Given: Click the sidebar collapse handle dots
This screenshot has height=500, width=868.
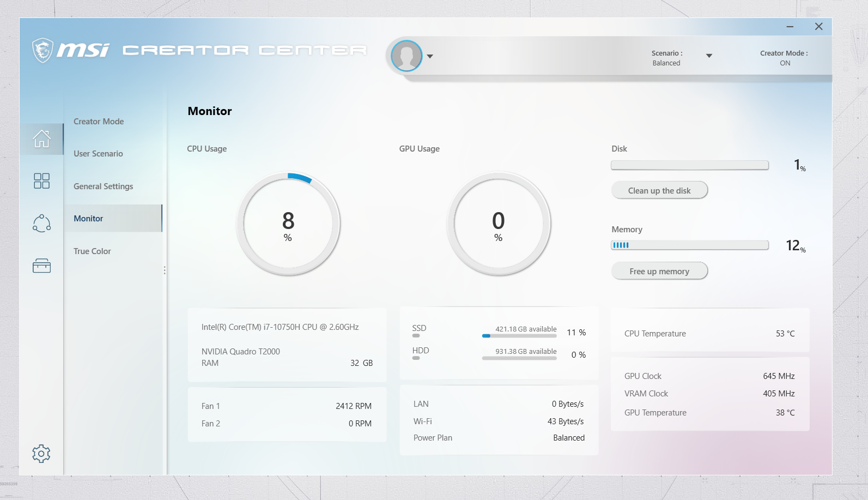Looking at the screenshot, I should click(x=165, y=270).
